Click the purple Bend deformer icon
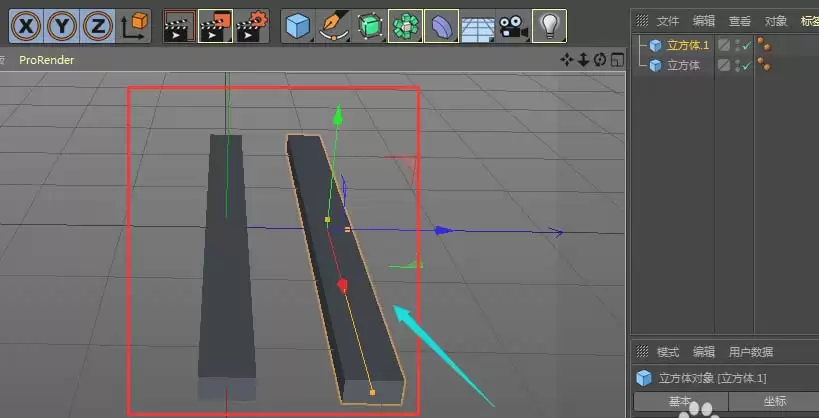The height and width of the screenshot is (418, 819). (441, 26)
